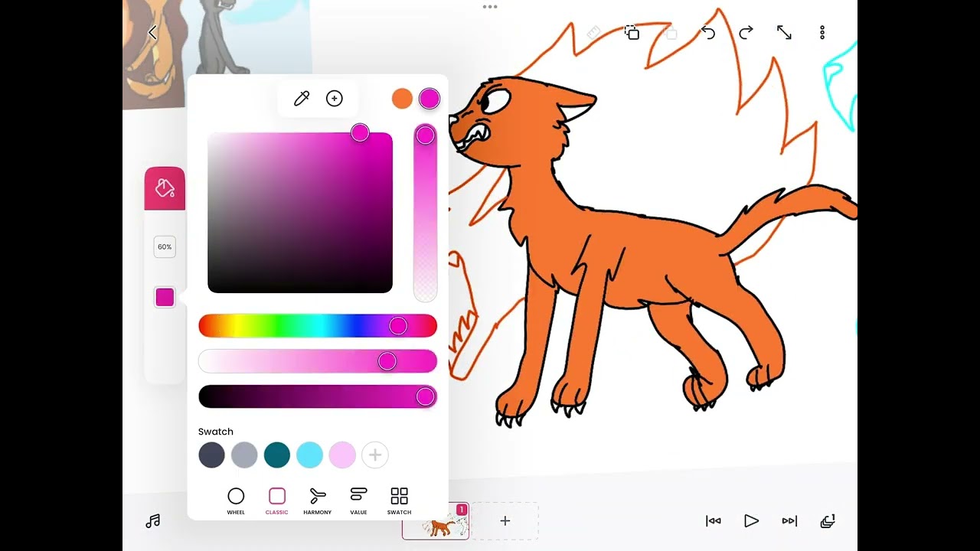Select the paint bucket fill tool

coord(165,187)
